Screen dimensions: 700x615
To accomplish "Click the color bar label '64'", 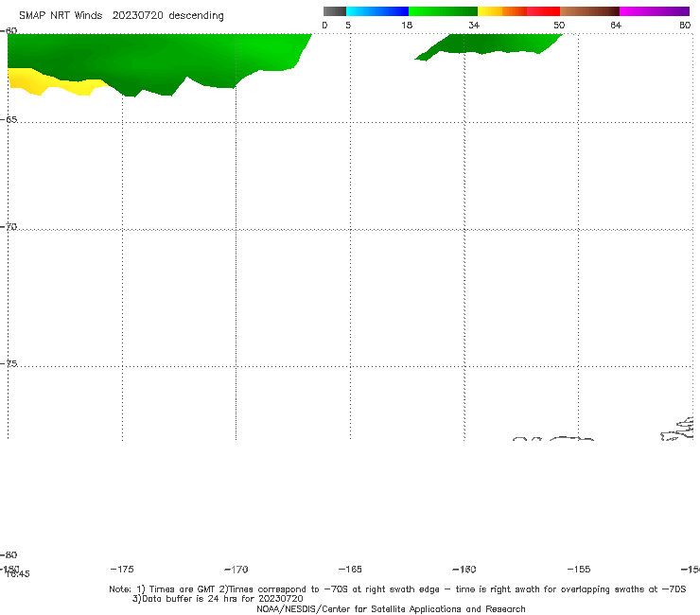I will click(616, 26).
